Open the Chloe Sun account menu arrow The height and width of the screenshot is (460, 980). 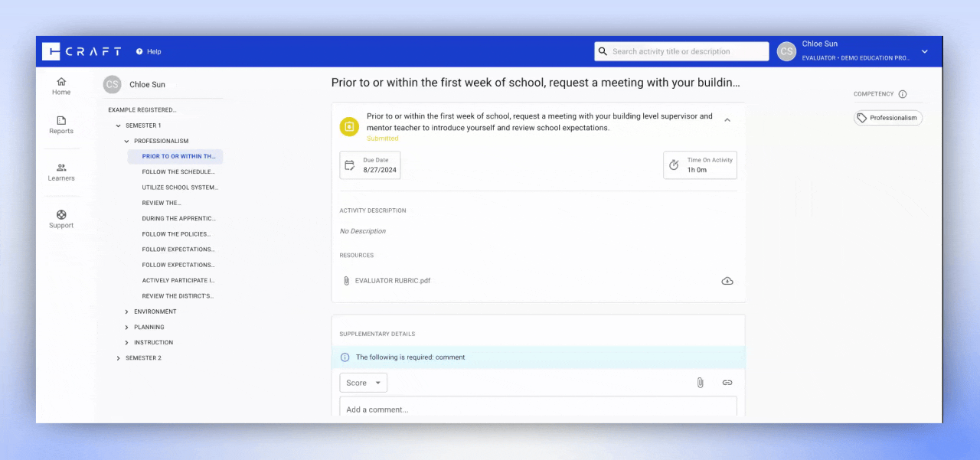924,51
